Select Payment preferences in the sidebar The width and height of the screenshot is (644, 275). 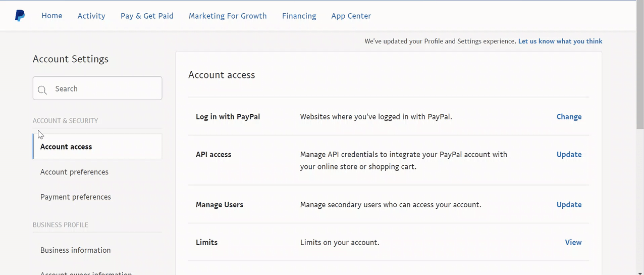point(76,197)
